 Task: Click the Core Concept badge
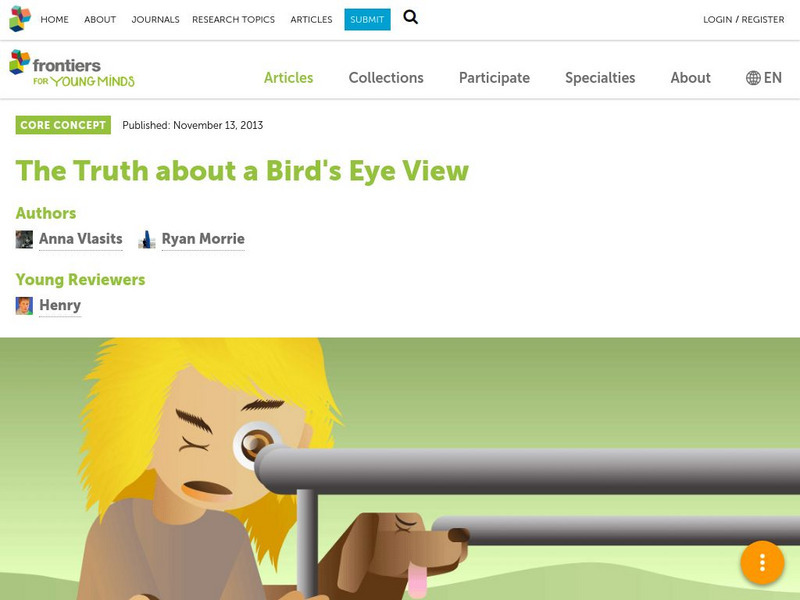tap(63, 125)
